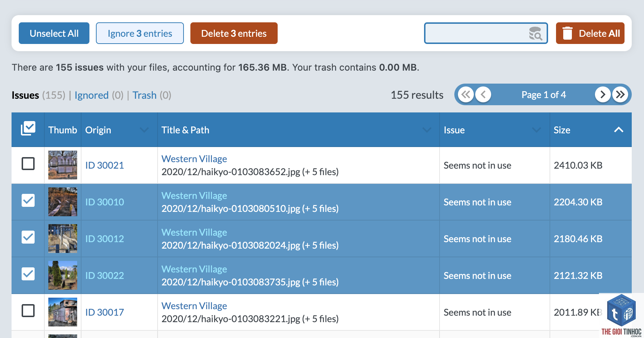Viewport: 644px width, 338px height.
Task: Open the thumbnail for ID 30017
Action: [x=63, y=312]
